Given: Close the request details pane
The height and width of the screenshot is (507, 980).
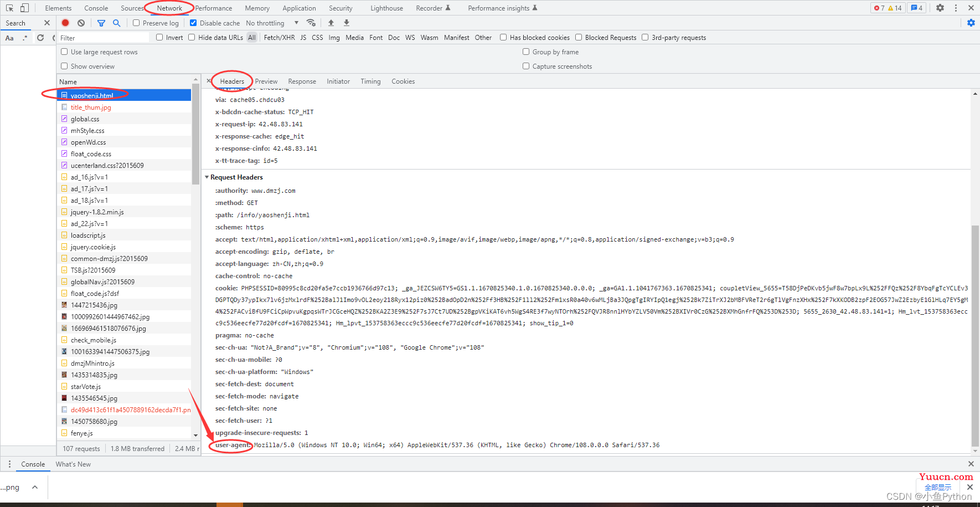Looking at the screenshot, I should (x=209, y=81).
